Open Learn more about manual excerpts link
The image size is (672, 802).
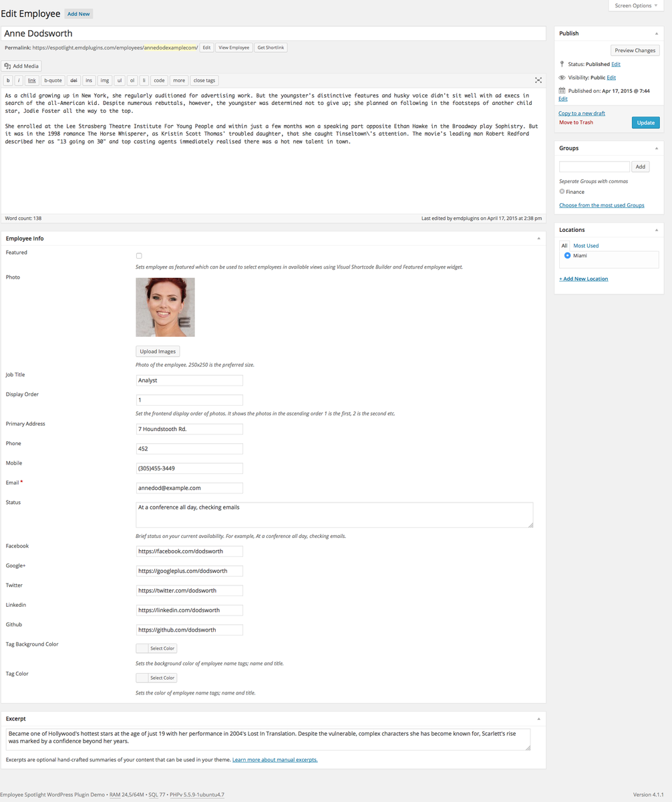275,760
